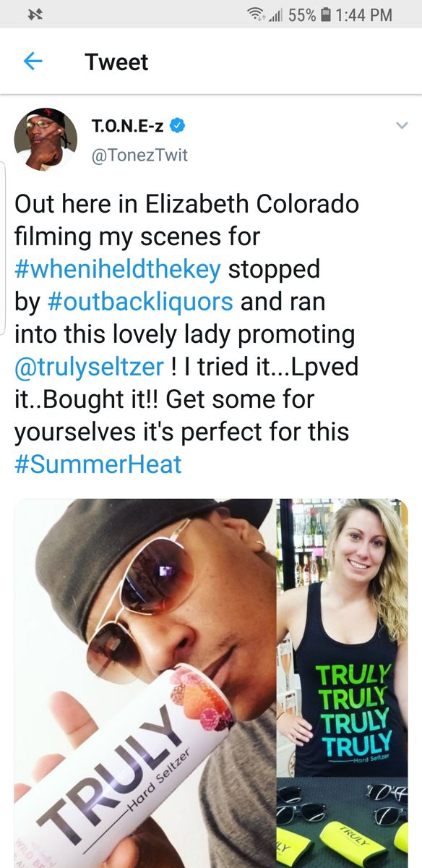422x868 pixels.
Task: Open the tweet options chevron
Action: (402, 126)
